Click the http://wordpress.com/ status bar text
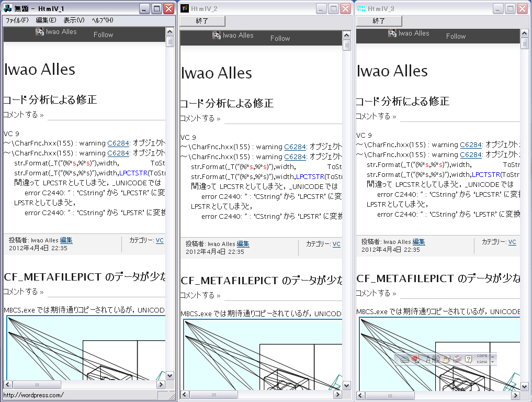532x402 pixels. (x=33, y=395)
